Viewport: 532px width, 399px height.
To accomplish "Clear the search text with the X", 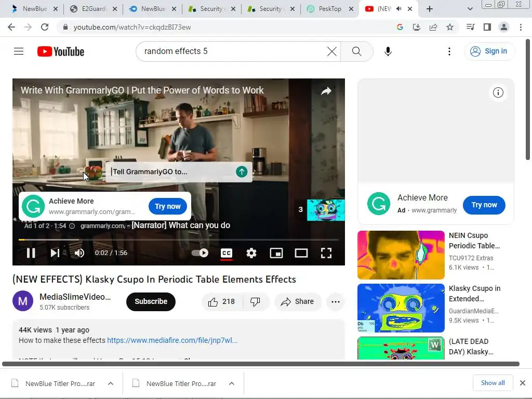I will [332, 51].
